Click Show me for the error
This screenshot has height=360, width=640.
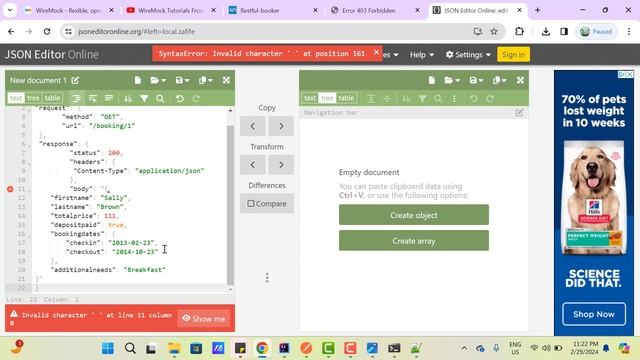[x=204, y=318]
